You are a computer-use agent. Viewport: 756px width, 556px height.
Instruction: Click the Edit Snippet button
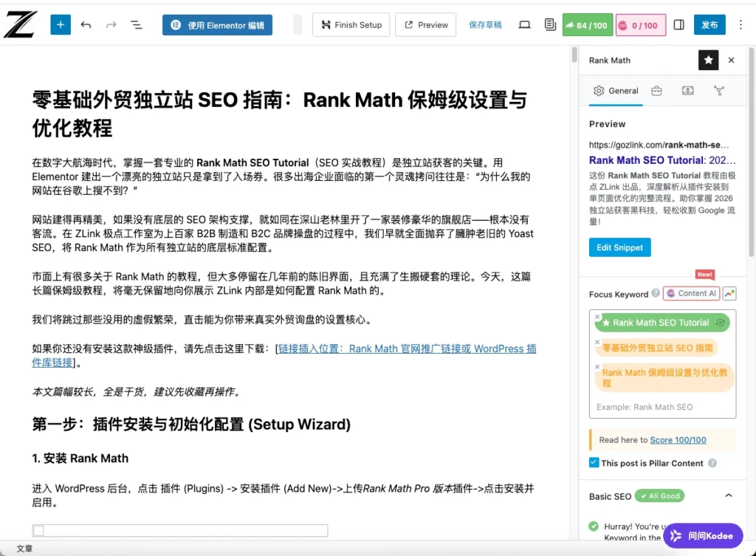coord(620,247)
